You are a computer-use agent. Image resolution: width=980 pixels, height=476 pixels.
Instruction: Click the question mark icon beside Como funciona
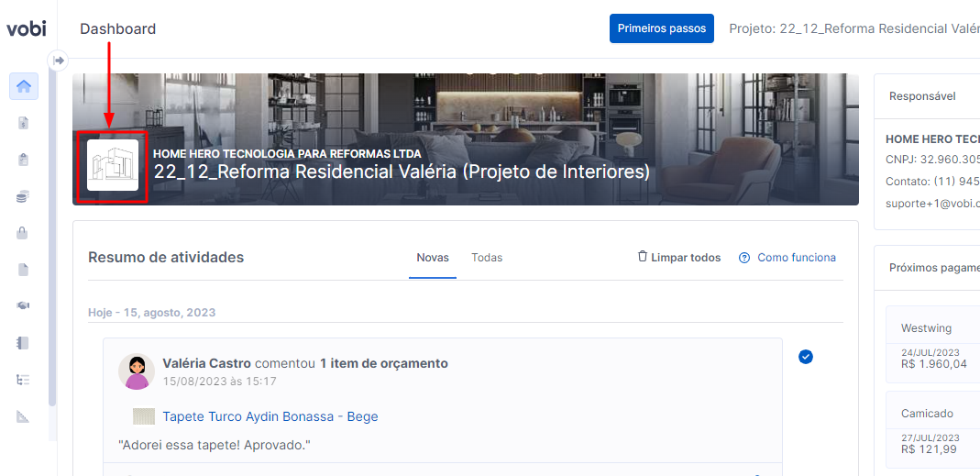click(743, 258)
